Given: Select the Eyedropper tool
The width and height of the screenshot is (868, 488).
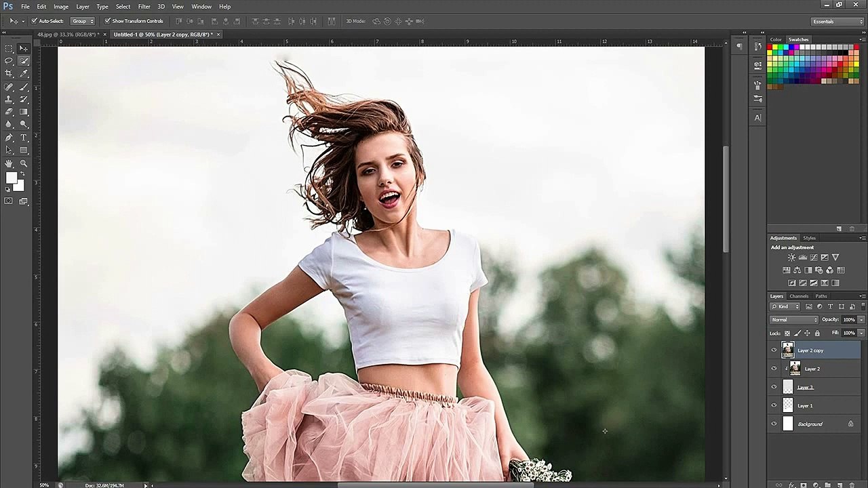Looking at the screenshot, I should (x=24, y=73).
